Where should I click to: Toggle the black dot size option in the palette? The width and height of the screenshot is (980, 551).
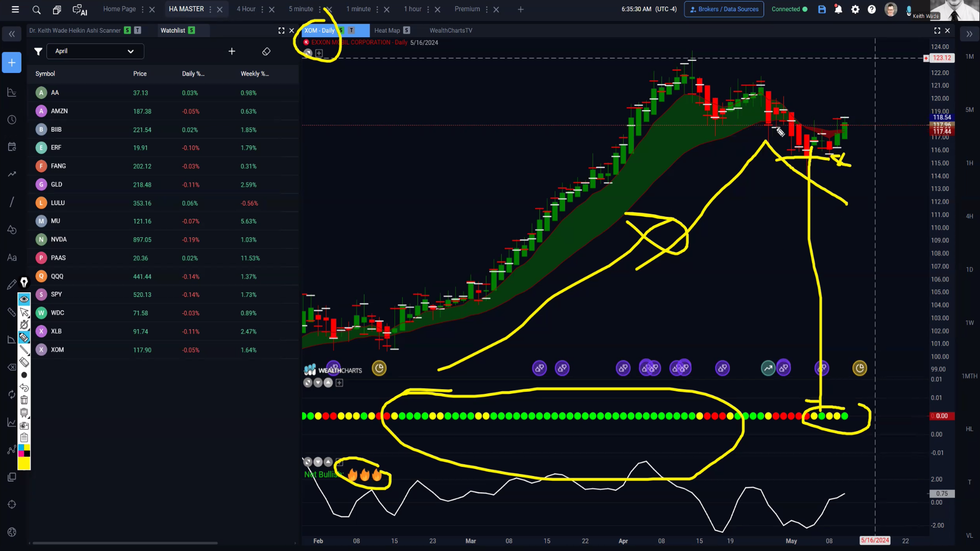(24, 375)
